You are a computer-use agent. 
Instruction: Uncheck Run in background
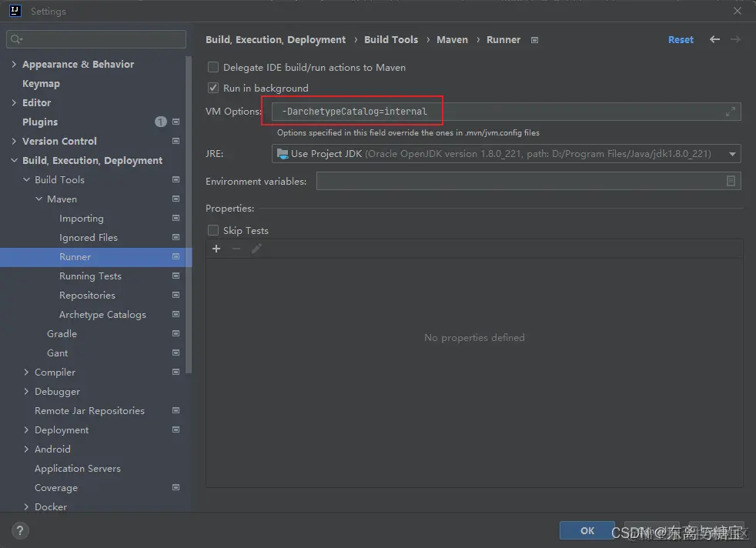[213, 88]
